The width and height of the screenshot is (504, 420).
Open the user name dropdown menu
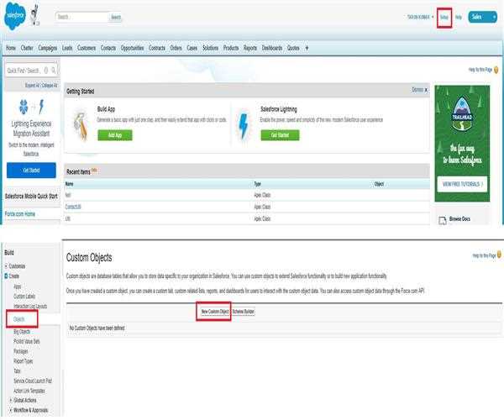421,17
